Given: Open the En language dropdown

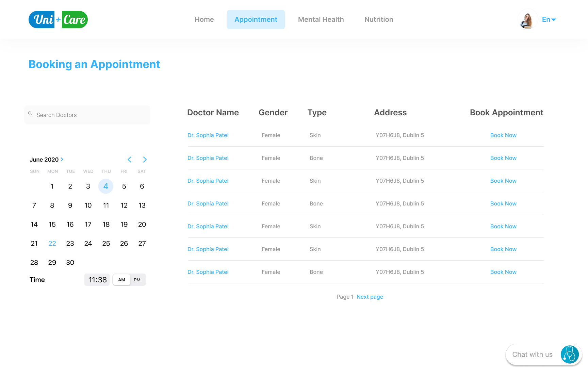Looking at the screenshot, I should coord(549,19).
